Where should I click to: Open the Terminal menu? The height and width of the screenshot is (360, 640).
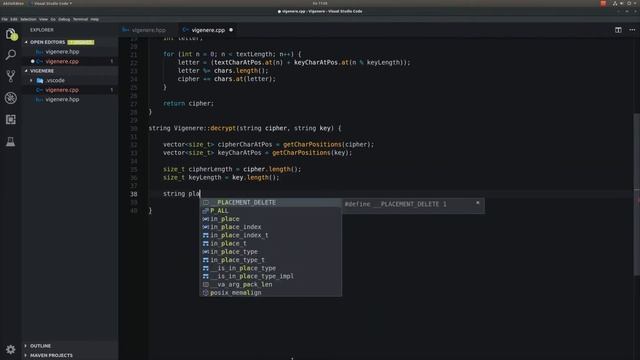(x=80, y=19)
